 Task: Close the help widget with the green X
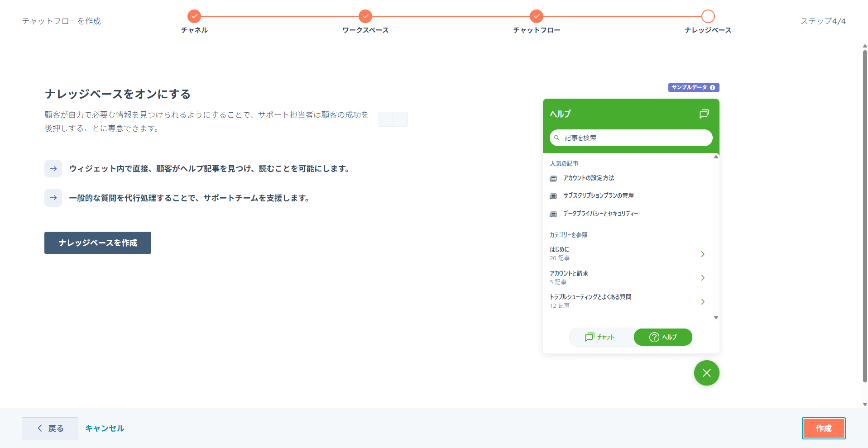click(706, 373)
